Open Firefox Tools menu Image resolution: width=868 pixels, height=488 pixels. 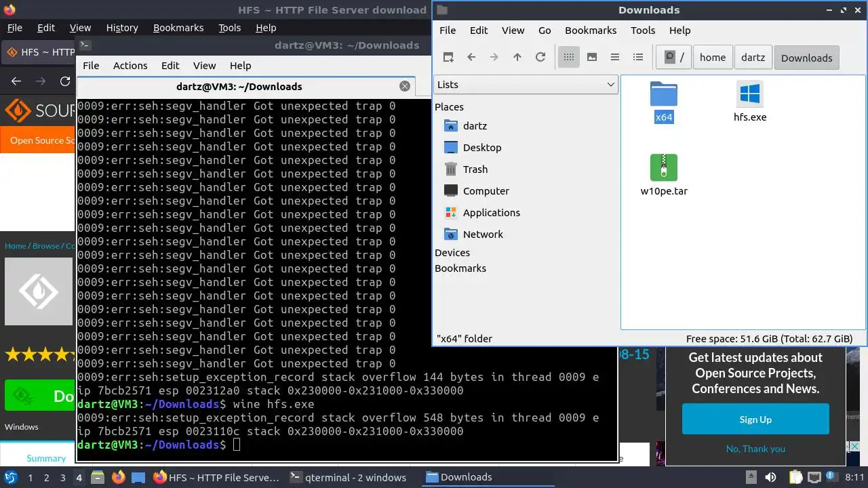click(x=229, y=28)
